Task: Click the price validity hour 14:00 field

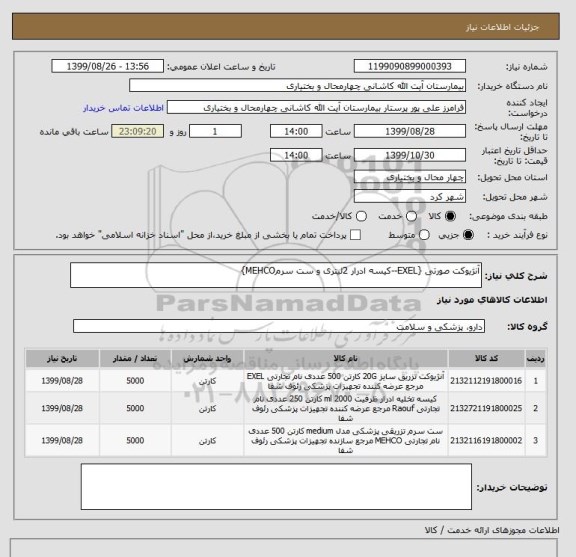Action: 296,155
